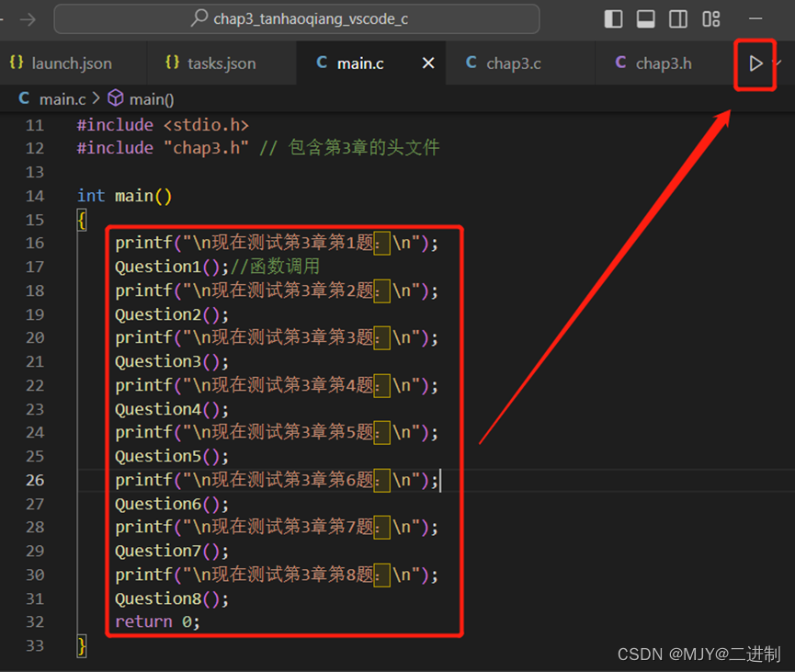Click the comment '包含第3章的头文件'
The width and height of the screenshot is (795, 672).
(x=364, y=148)
